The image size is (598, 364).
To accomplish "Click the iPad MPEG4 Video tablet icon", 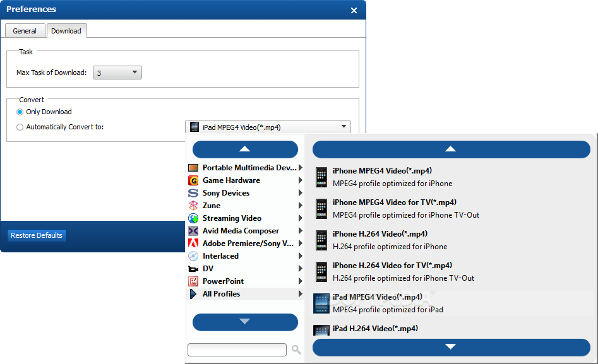I will pos(321,303).
